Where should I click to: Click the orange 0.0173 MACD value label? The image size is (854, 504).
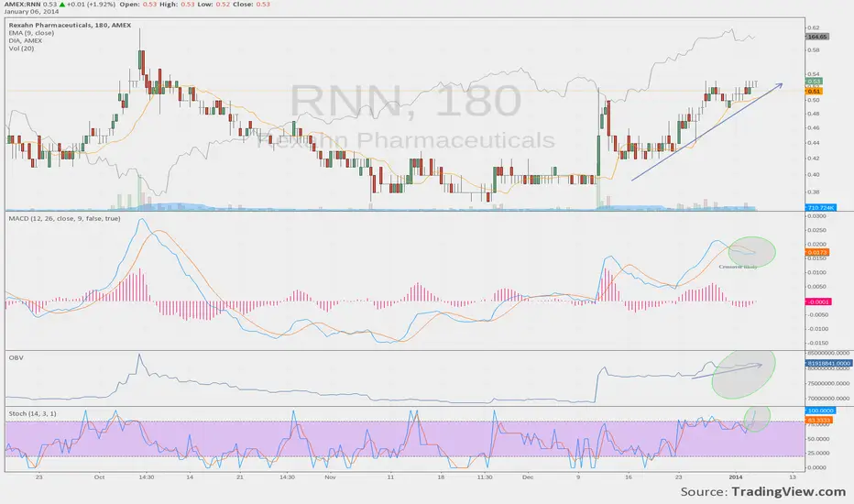(x=817, y=252)
